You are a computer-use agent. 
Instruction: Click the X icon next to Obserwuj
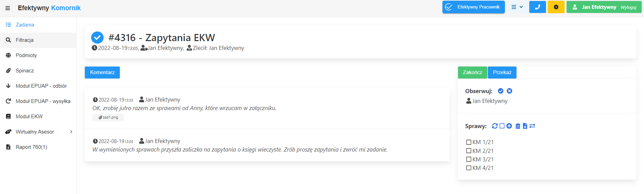[x=509, y=91]
